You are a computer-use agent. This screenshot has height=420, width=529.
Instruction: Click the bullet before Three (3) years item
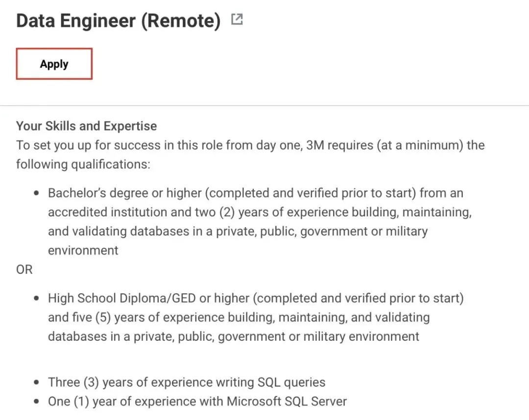click(x=36, y=383)
